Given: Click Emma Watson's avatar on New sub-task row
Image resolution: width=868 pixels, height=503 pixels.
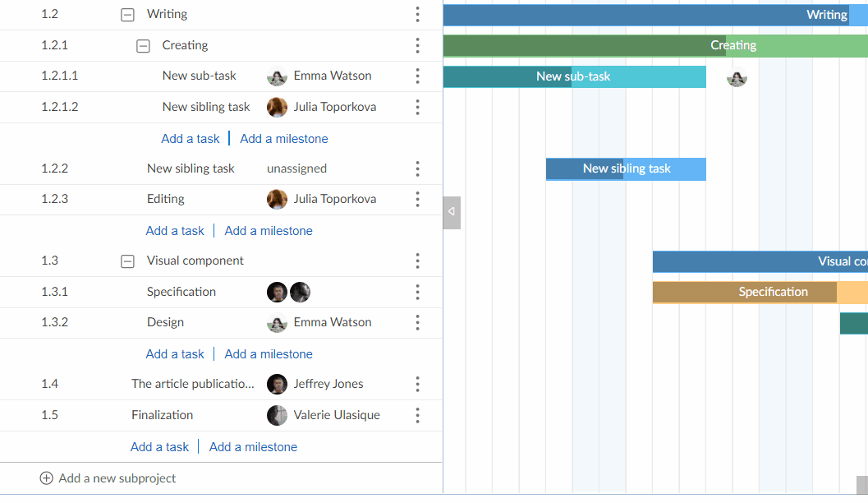Looking at the screenshot, I should (x=277, y=76).
